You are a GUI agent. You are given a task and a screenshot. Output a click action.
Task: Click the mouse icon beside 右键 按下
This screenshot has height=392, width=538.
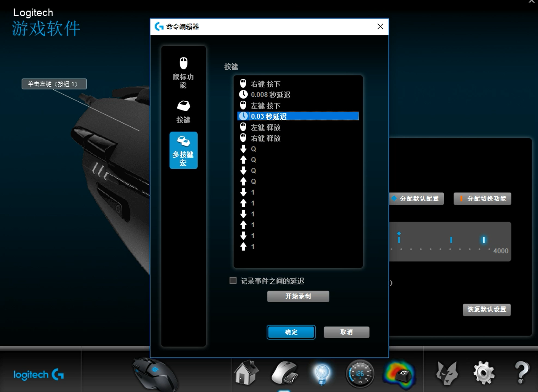coord(243,83)
